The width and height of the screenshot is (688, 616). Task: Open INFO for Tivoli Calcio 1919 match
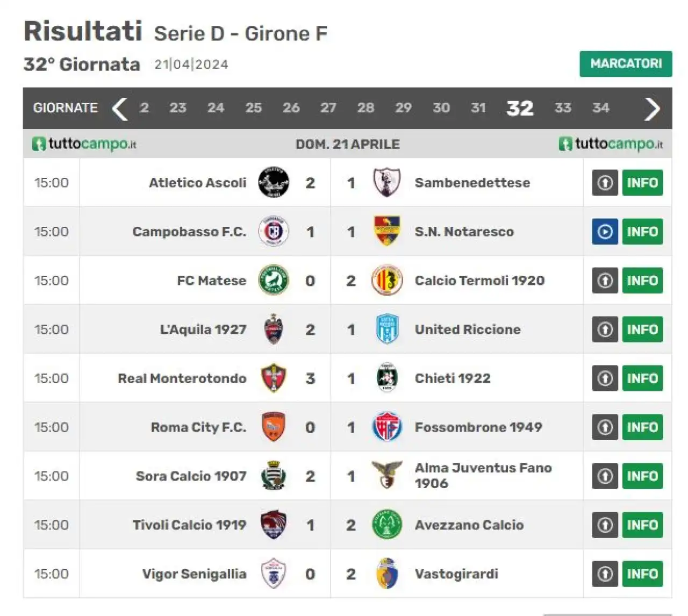(642, 525)
